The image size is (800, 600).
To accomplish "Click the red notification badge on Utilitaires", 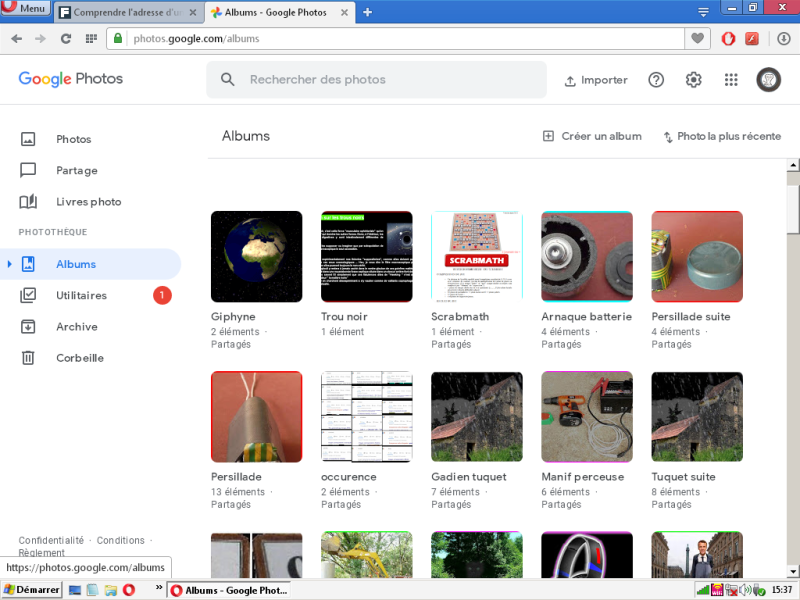I will 162,295.
